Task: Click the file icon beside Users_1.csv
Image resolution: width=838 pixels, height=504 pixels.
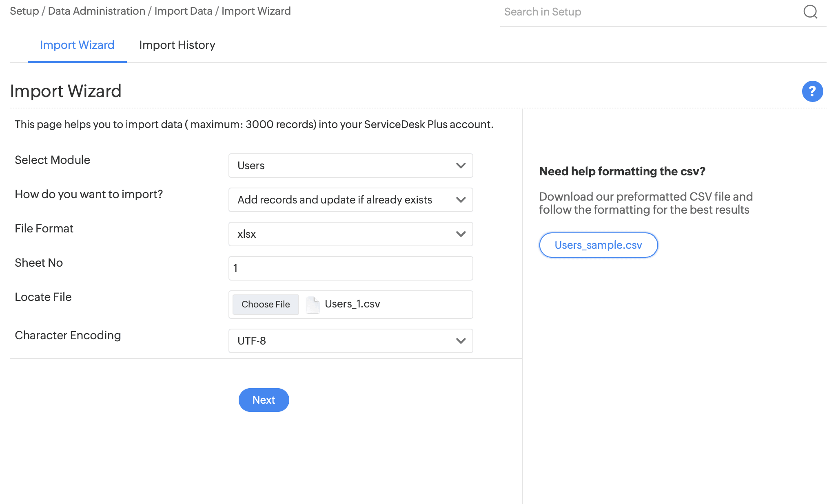Action: (x=313, y=305)
